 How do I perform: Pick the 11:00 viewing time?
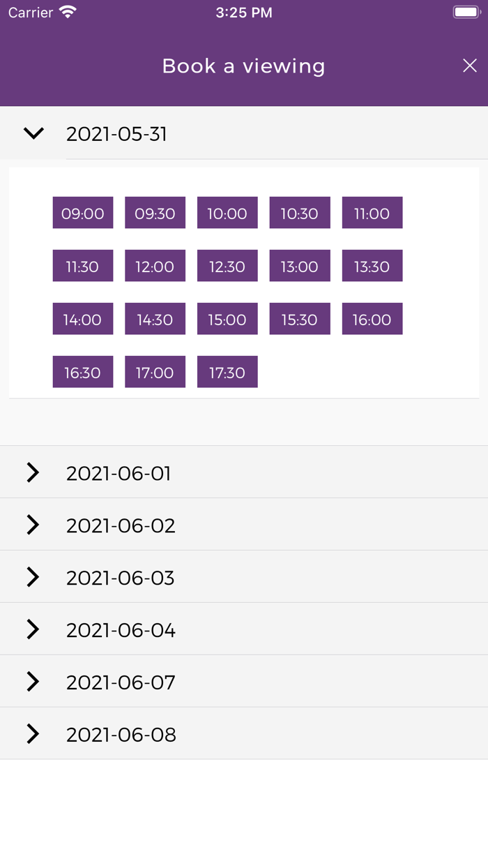pos(372,213)
